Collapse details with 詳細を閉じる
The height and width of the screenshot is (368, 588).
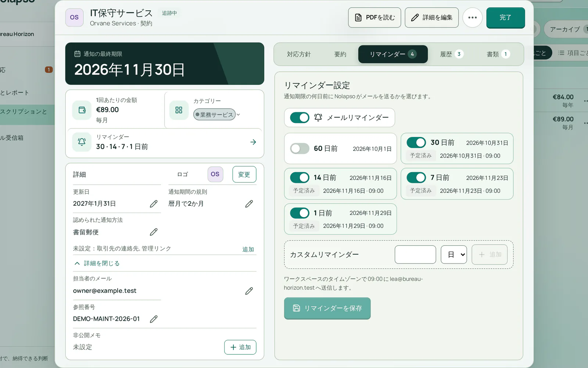pyautogui.click(x=97, y=263)
